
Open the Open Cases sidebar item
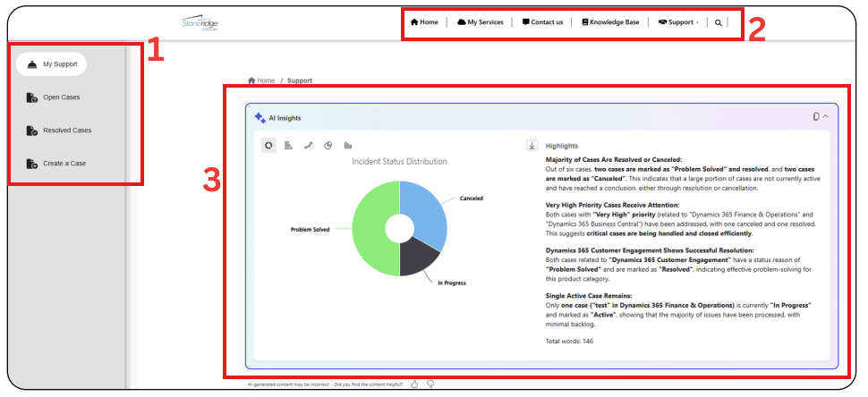pyautogui.click(x=61, y=97)
